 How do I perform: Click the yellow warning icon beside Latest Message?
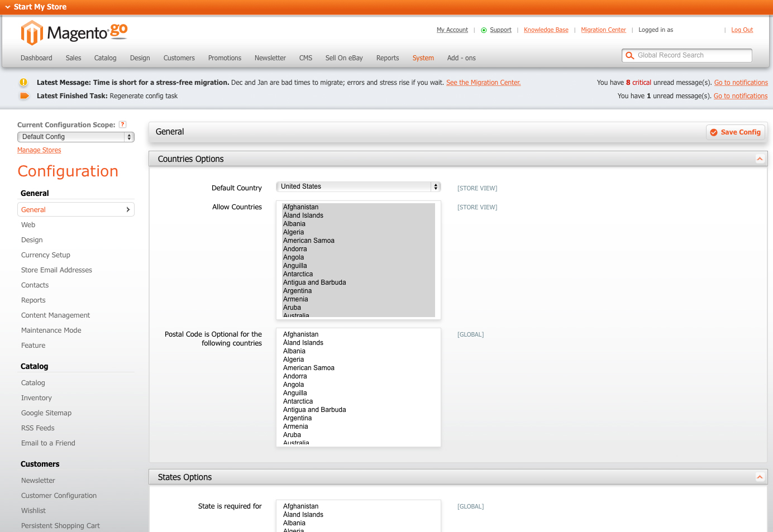[23, 83]
